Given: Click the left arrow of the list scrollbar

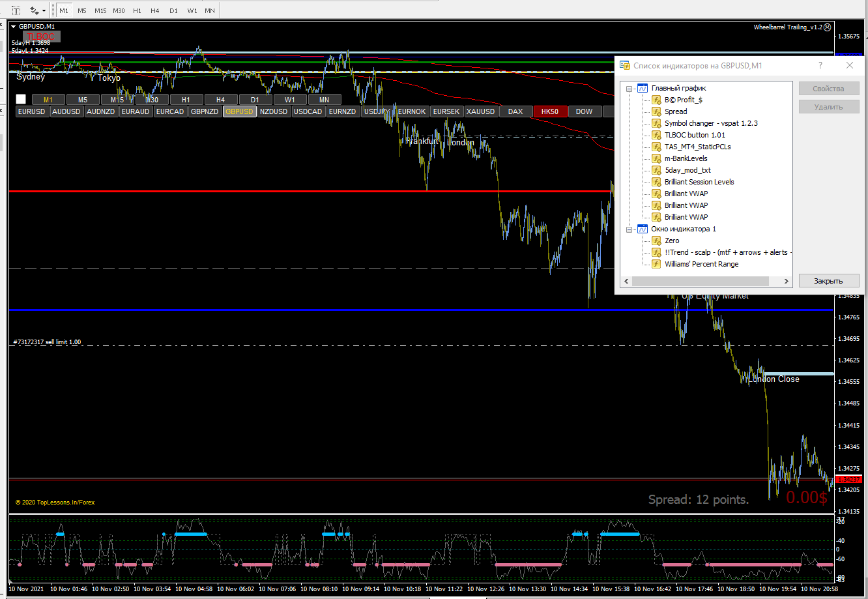Looking at the screenshot, I should point(627,282).
